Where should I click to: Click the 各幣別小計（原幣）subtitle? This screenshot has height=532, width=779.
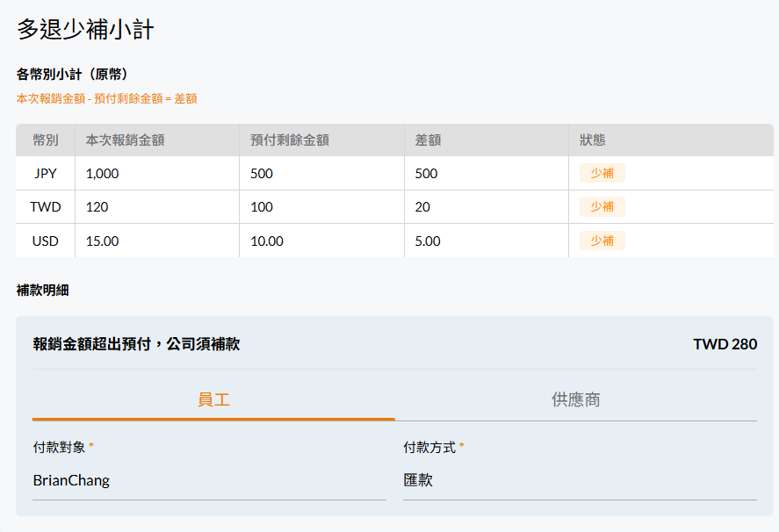(x=75, y=74)
